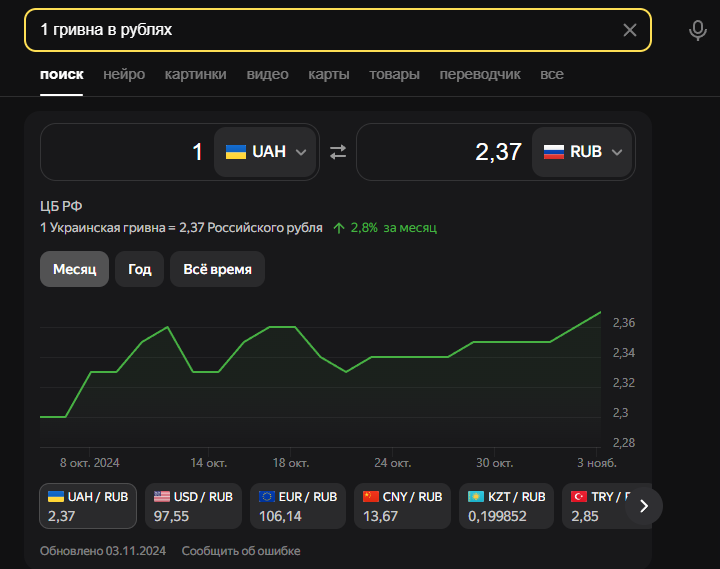Select the CNY / RUB currency pair
This screenshot has width=720, height=569.
coord(402,506)
